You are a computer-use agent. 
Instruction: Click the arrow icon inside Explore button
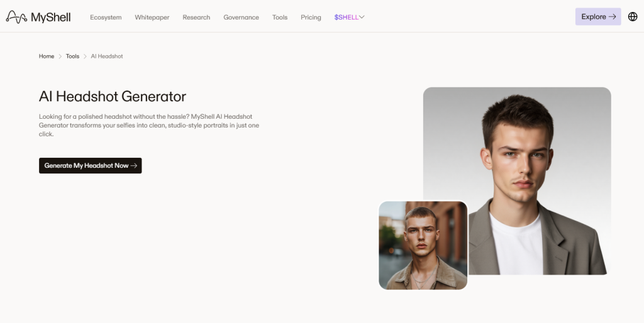[613, 17]
